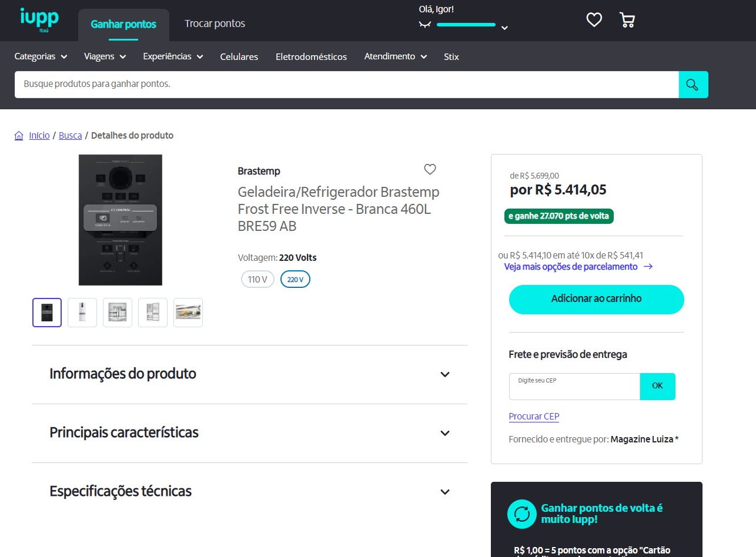Click the green 27.070 pts badge
The height and width of the screenshot is (557, 756).
558,216
